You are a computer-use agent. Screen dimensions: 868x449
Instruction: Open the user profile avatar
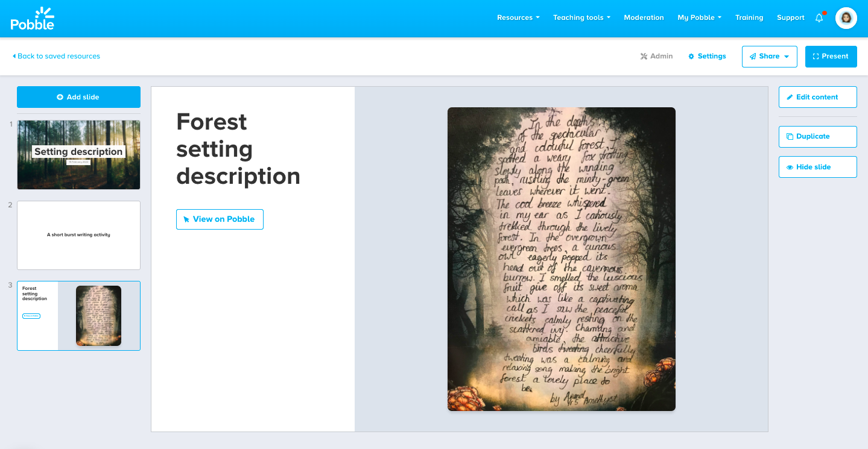(x=846, y=18)
